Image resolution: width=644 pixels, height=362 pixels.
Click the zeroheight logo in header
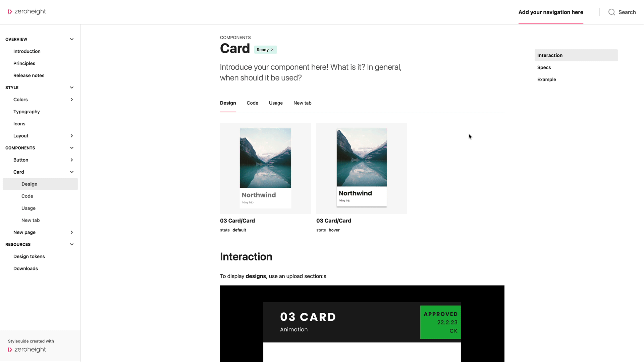(x=27, y=12)
